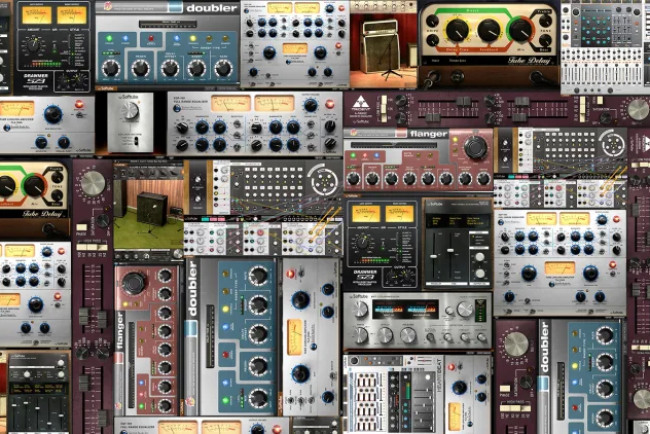Viewport: 650px width, 434px height.
Task: Click the 'doubler' title on the bottom-right doubler
Action: (545, 347)
